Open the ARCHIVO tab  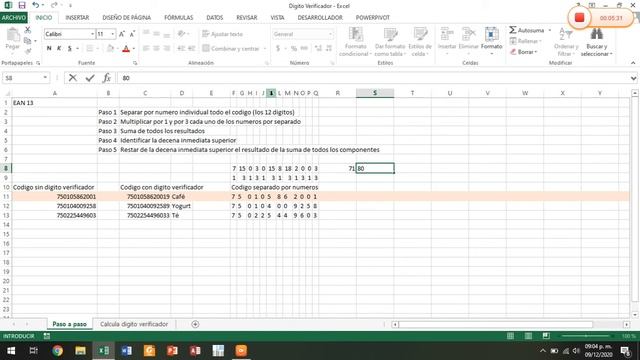point(13,18)
